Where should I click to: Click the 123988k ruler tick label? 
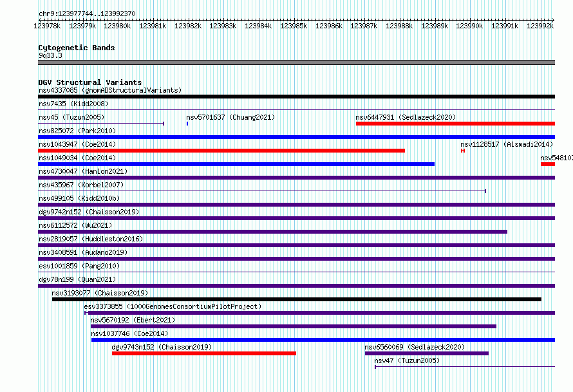(x=399, y=26)
